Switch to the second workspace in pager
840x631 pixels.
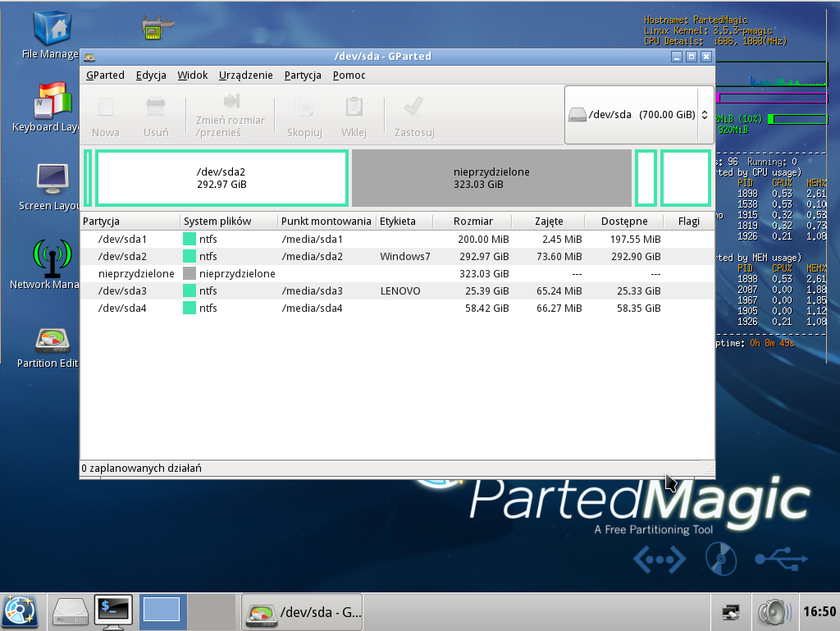[x=212, y=611]
